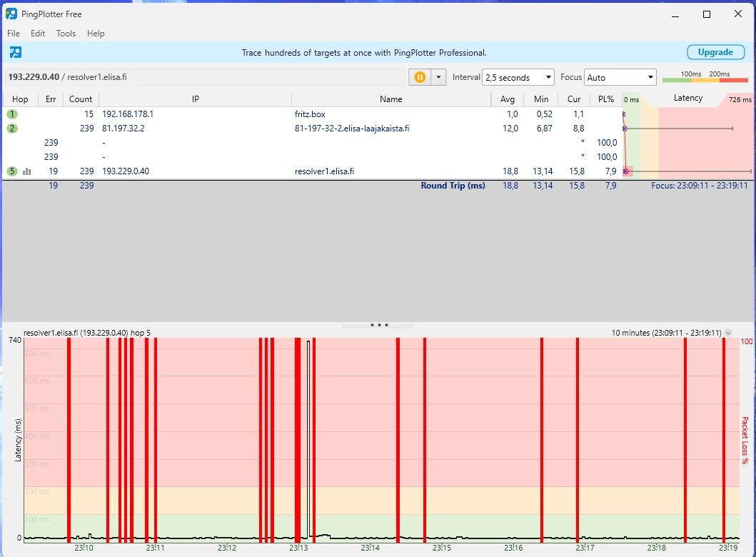The image size is (756, 557).
Task: Click the green hop 5 circle
Action: point(12,171)
